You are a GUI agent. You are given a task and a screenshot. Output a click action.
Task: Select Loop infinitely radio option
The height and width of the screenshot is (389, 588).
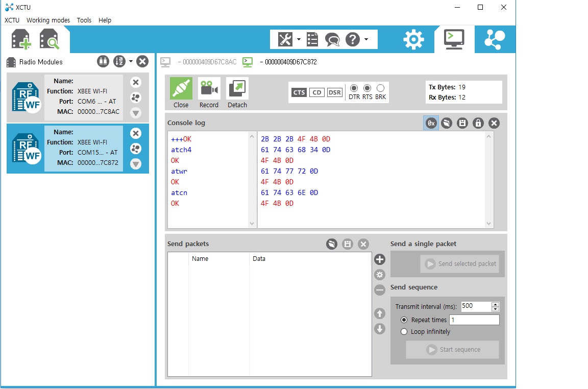[404, 332]
